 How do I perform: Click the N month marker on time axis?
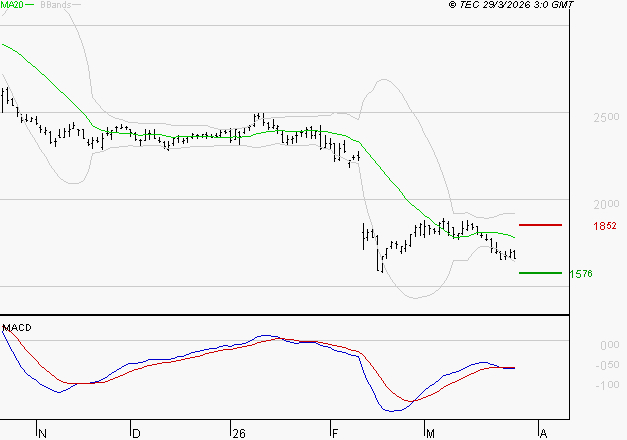tap(42, 434)
